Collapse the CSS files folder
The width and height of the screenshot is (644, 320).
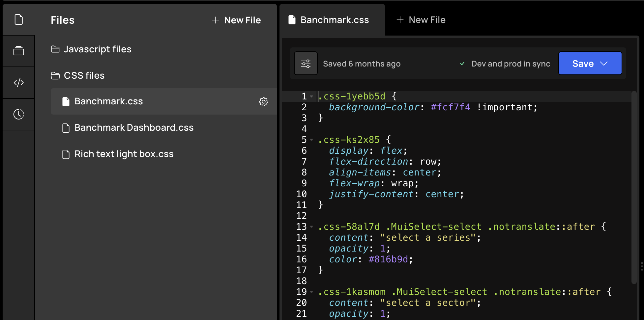tap(77, 75)
